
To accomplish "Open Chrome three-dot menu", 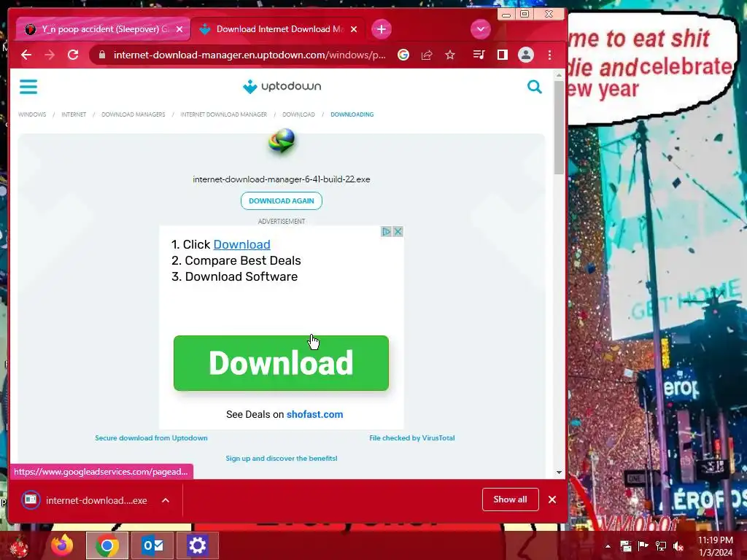I will (x=550, y=55).
